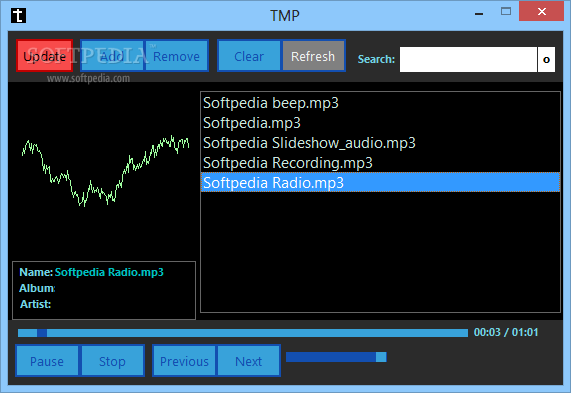571x393 pixels.
Task: Click the Add button
Action: click(x=112, y=56)
